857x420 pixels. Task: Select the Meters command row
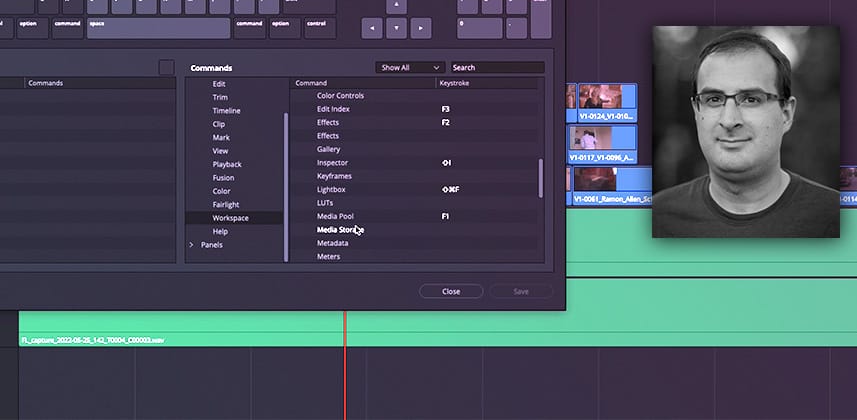pos(414,256)
